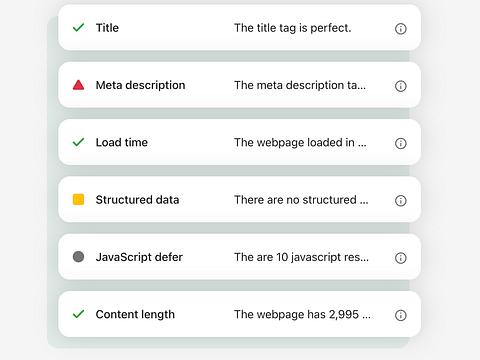Image resolution: width=480 pixels, height=360 pixels.
Task: Click the green checkmark beside Content length
Action: click(78, 314)
